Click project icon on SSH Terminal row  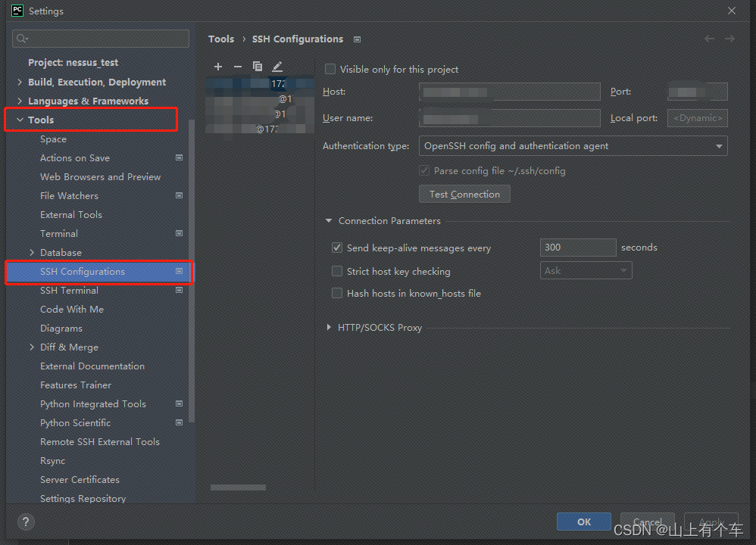[x=179, y=290]
